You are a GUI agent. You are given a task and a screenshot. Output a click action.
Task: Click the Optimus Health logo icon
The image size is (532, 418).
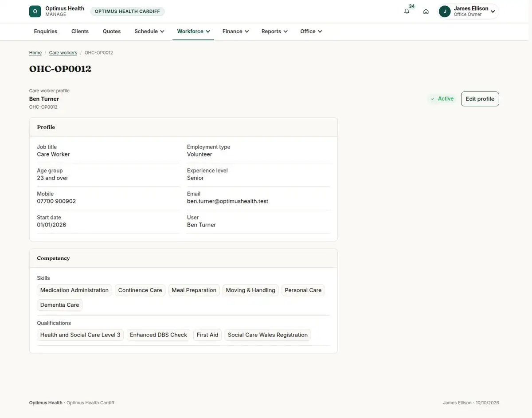[x=35, y=12]
